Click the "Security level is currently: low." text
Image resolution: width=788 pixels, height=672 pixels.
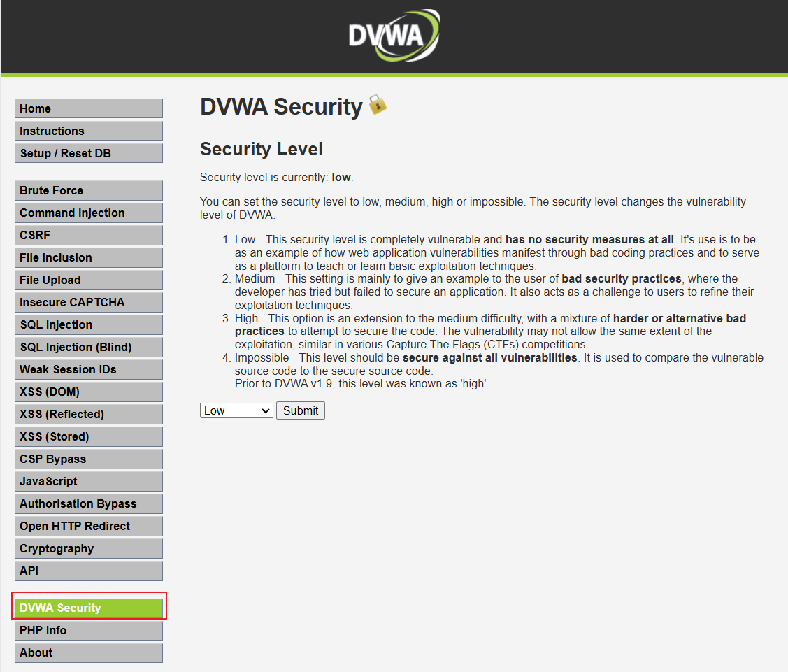[x=277, y=178]
